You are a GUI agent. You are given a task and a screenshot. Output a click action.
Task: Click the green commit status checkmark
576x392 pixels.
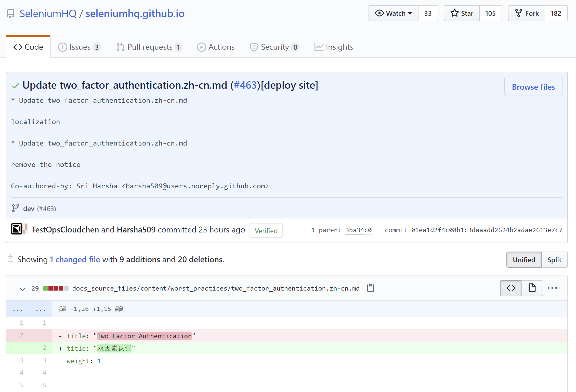click(15, 86)
